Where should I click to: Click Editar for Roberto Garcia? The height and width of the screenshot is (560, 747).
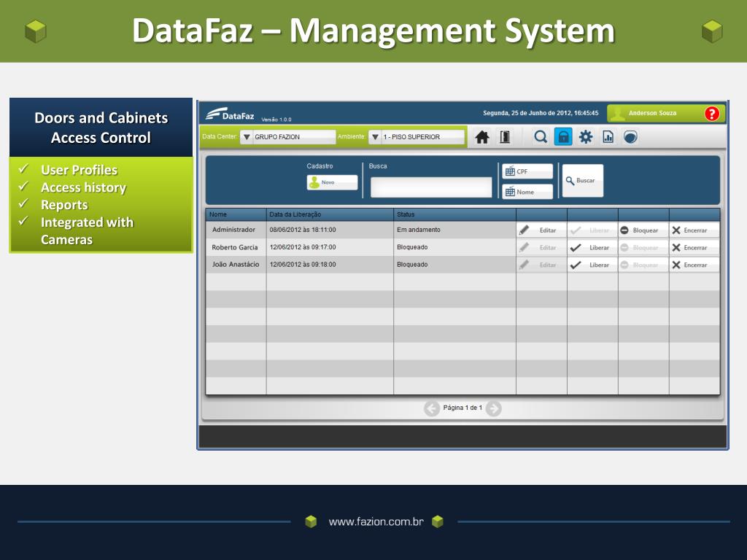click(541, 248)
